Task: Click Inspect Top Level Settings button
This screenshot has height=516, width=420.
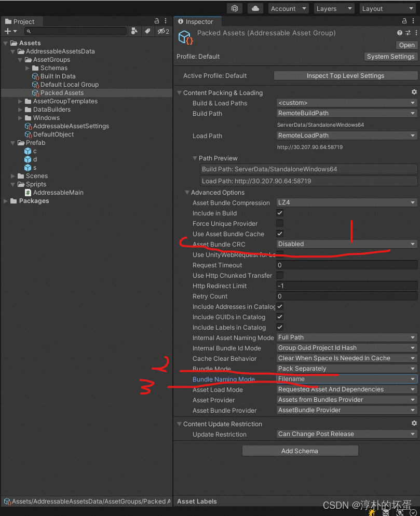Action: [346, 76]
